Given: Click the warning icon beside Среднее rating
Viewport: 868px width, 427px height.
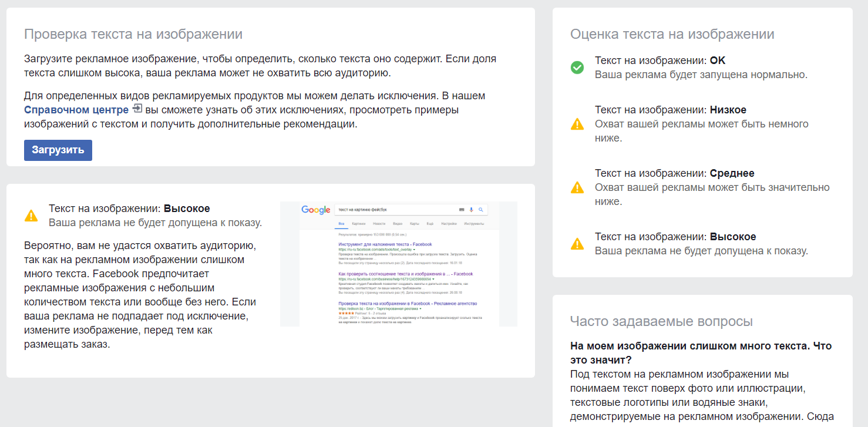Looking at the screenshot, I should tap(577, 187).
